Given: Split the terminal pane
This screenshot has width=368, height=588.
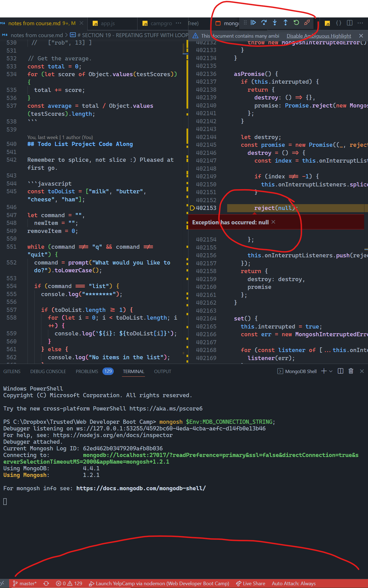Looking at the screenshot, I should [x=341, y=371].
